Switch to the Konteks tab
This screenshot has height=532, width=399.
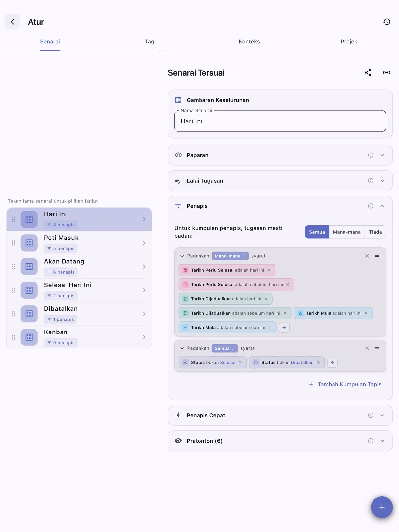tap(249, 42)
